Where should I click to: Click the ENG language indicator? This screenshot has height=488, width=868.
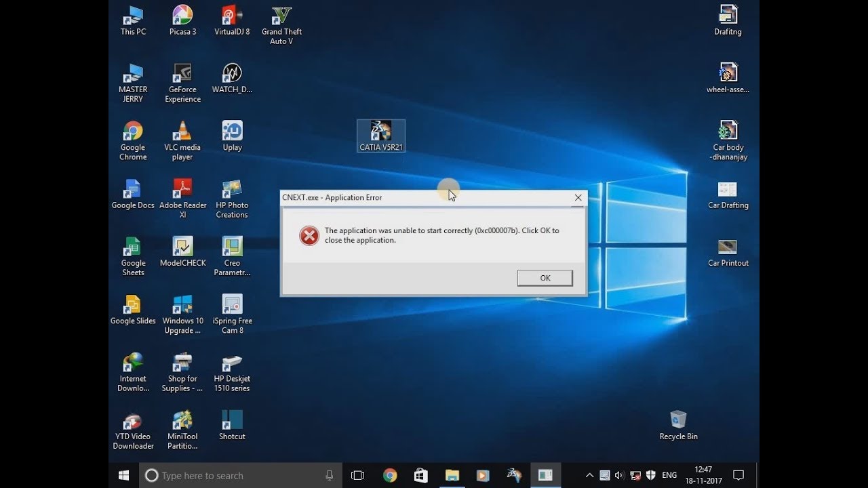(669, 475)
